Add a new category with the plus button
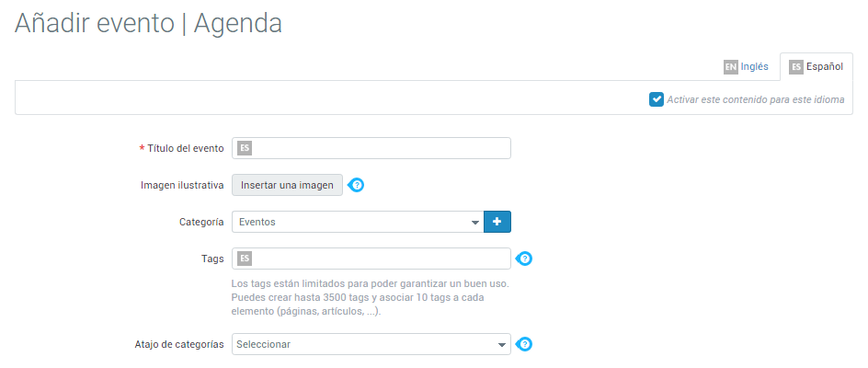 coord(497,222)
